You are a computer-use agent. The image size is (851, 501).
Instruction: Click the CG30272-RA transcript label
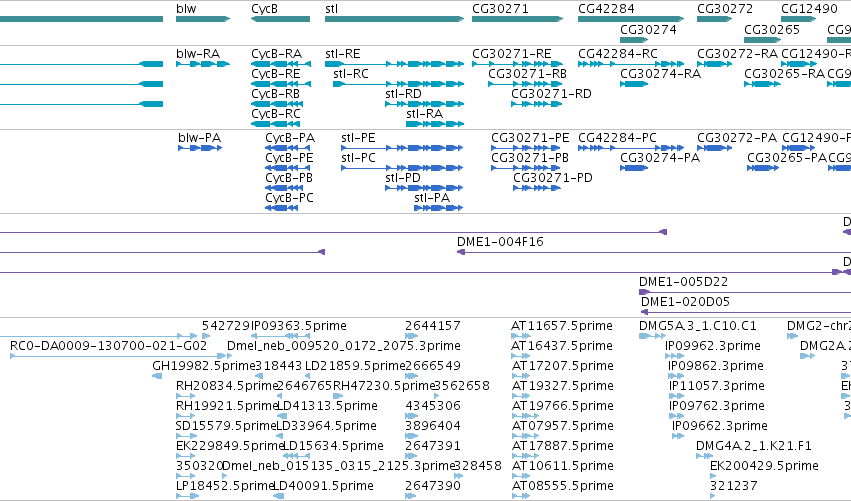pos(737,54)
